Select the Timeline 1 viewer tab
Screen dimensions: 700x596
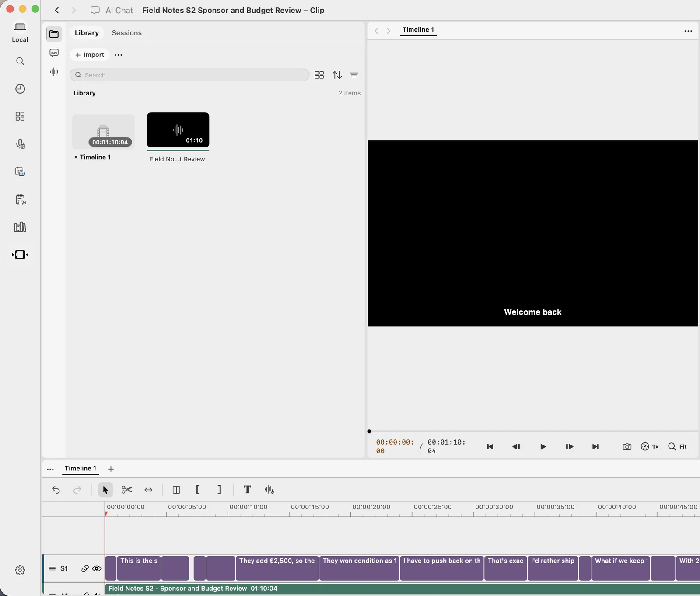click(418, 30)
